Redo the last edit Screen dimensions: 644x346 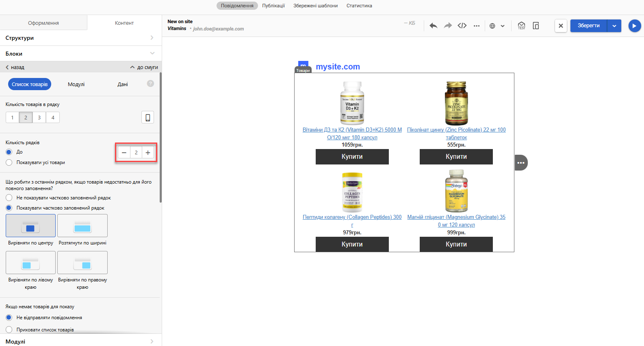coord(448,26)
